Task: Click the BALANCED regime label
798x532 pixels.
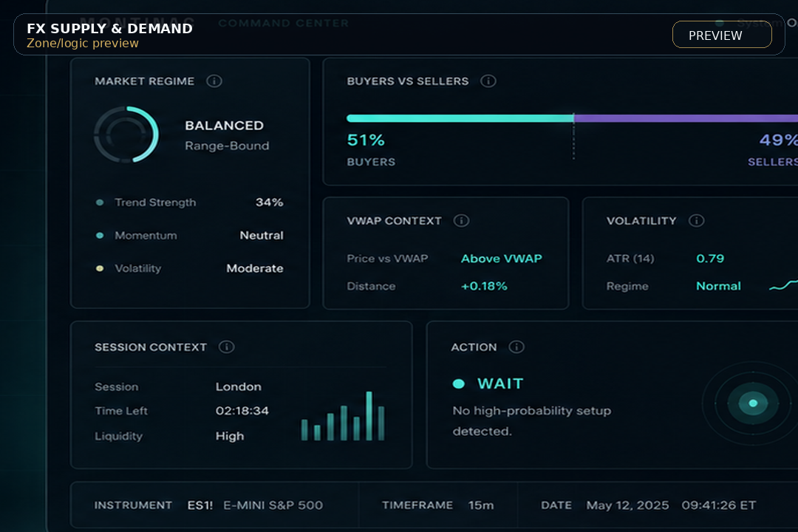Action: [224, 125]
